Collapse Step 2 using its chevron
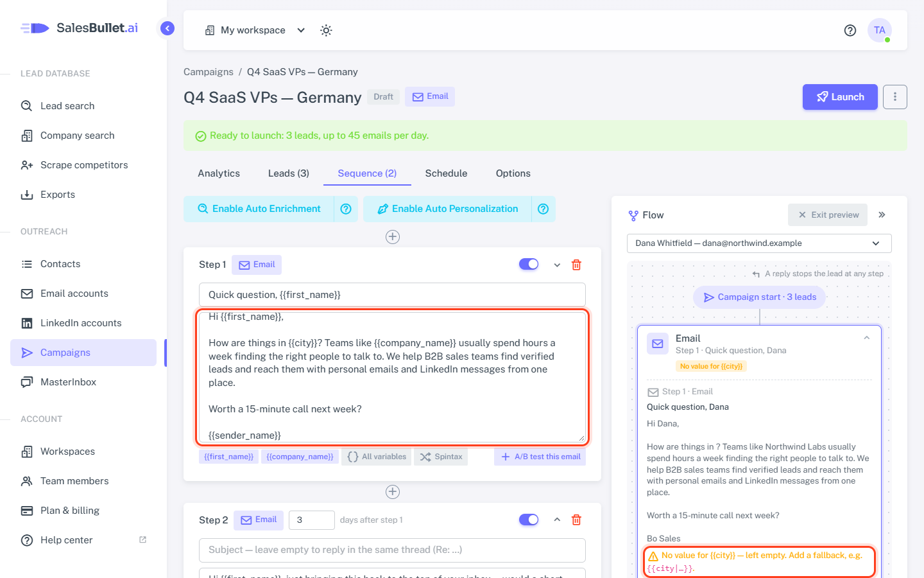 click(x=557, y=520)
